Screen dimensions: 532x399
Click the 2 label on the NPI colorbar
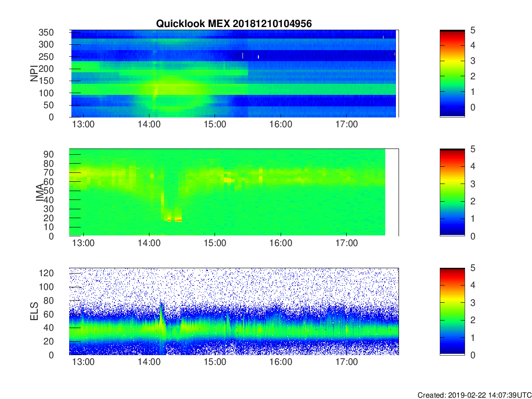pos(473,76)
